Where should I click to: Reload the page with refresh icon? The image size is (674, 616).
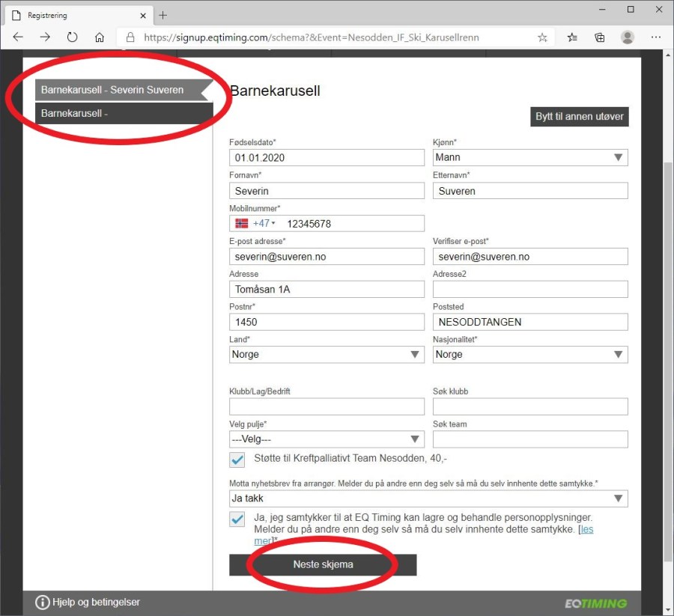point(72,37)
